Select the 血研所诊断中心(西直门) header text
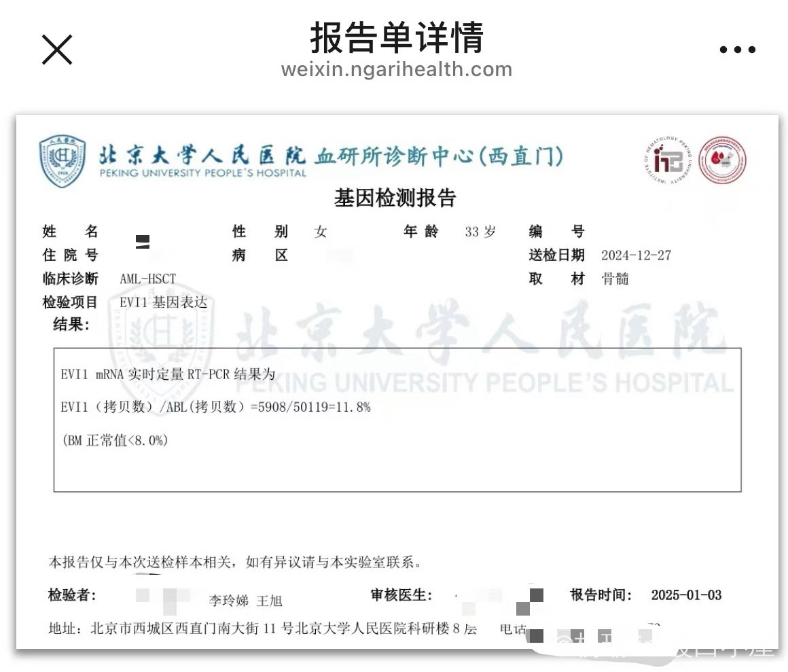Viewport: 788px width, 672px height. [440, 156]
